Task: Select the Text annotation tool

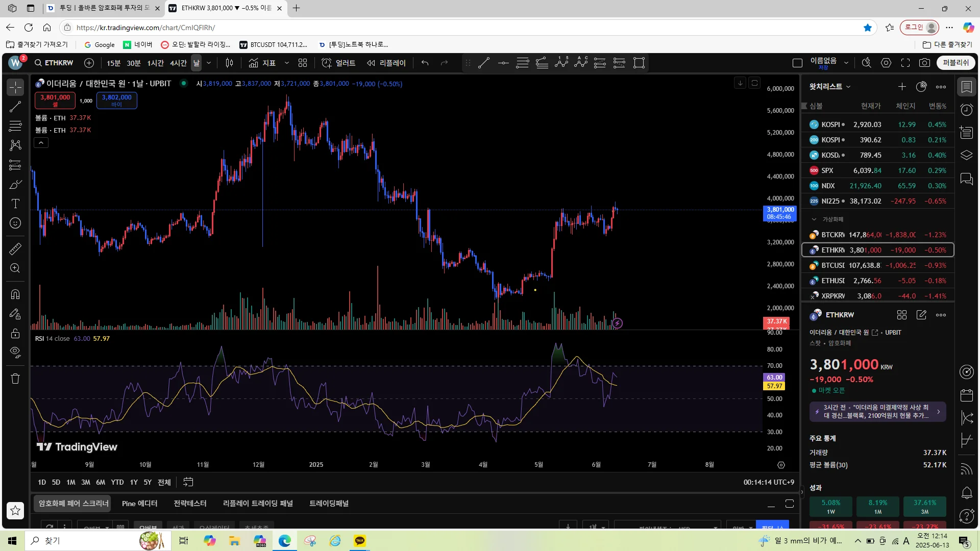Action: click(15, 204)
